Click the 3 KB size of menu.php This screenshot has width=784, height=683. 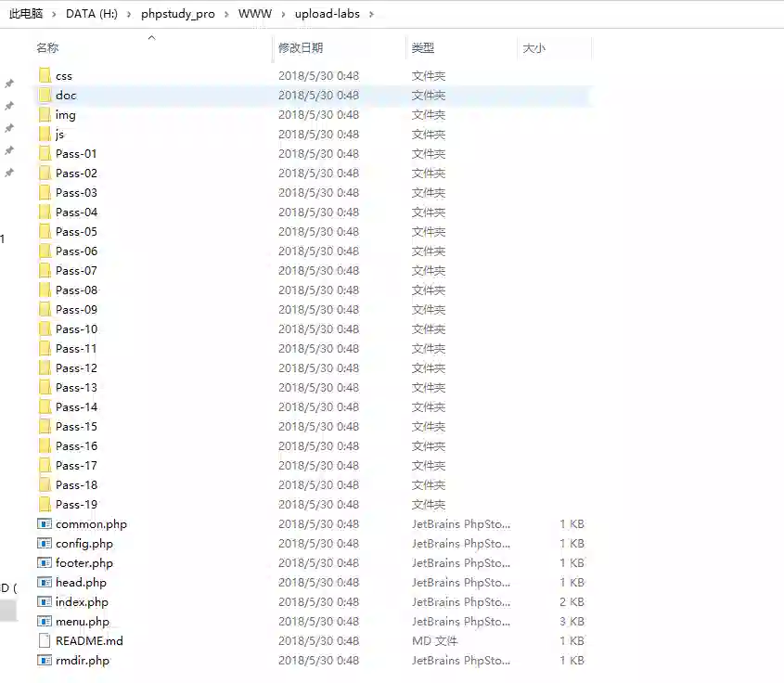coord(572,622)
